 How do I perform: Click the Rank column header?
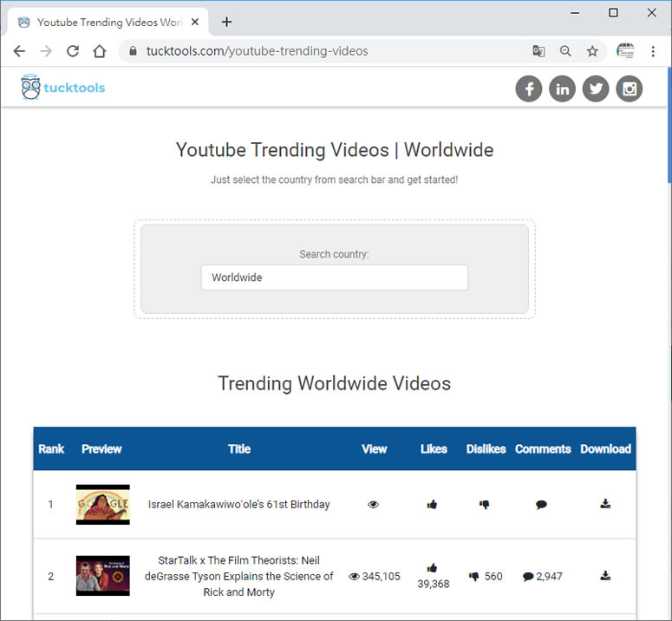51,448
